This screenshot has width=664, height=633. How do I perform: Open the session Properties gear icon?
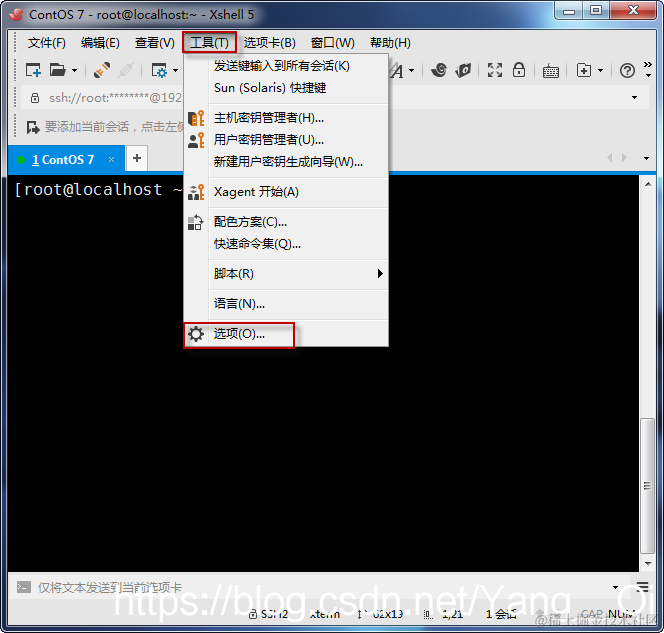[159, 70]
